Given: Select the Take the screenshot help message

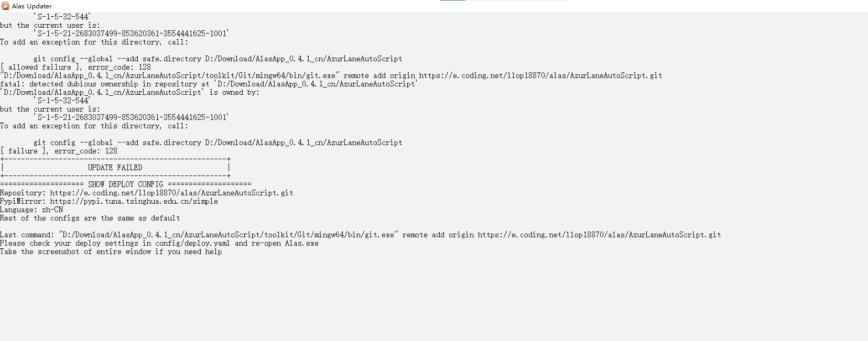Looking at the screenshot, I should point(111,251).
